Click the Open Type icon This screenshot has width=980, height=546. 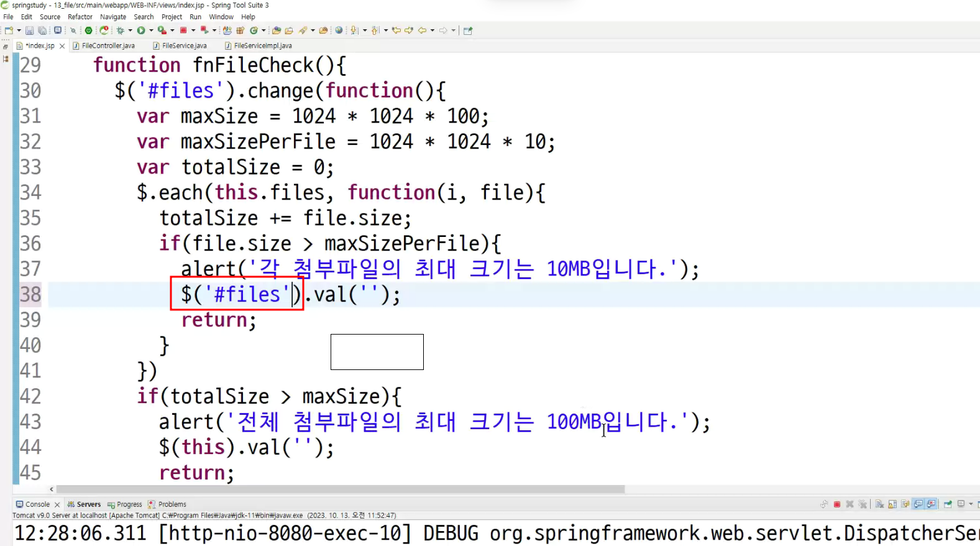(x=277, y=30)
